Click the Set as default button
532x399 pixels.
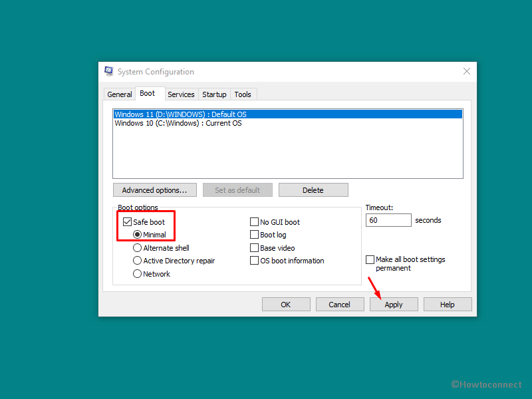[x=237, y=190]
